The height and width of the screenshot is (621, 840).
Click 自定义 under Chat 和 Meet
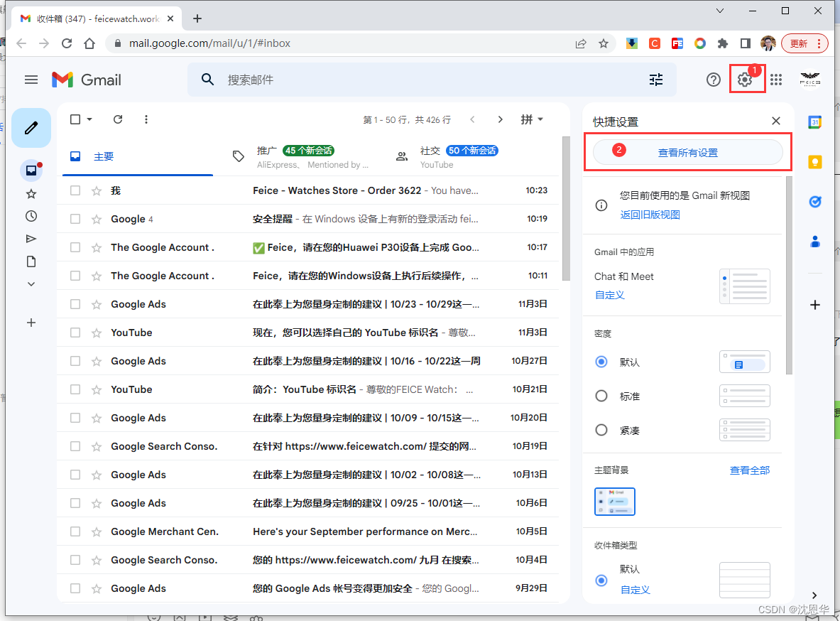610,295
